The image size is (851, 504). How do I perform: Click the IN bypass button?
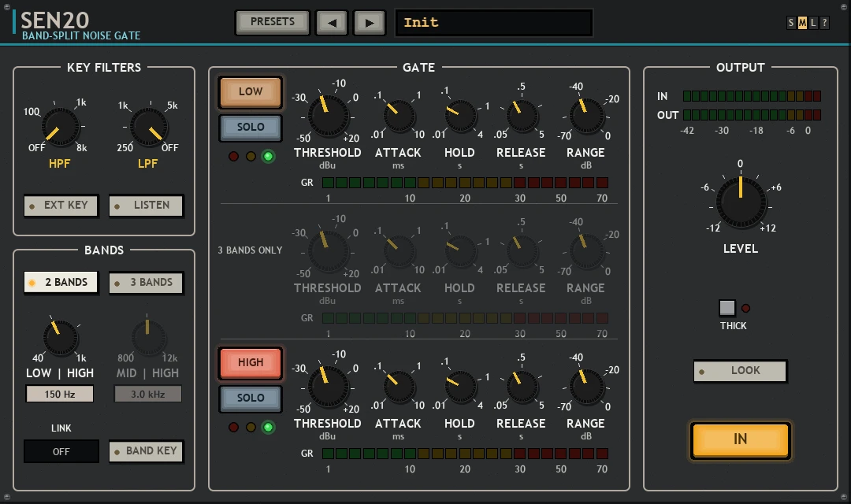coord(740,440)
